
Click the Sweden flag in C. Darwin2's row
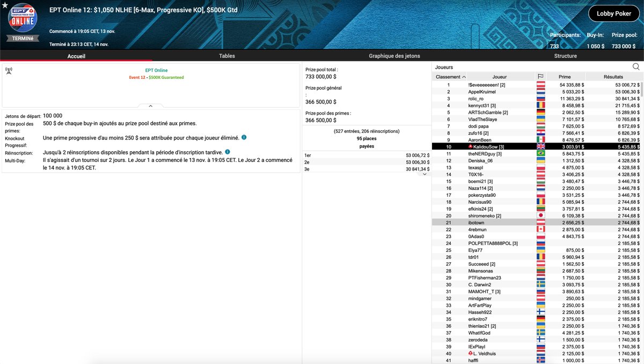pos(540,285)
